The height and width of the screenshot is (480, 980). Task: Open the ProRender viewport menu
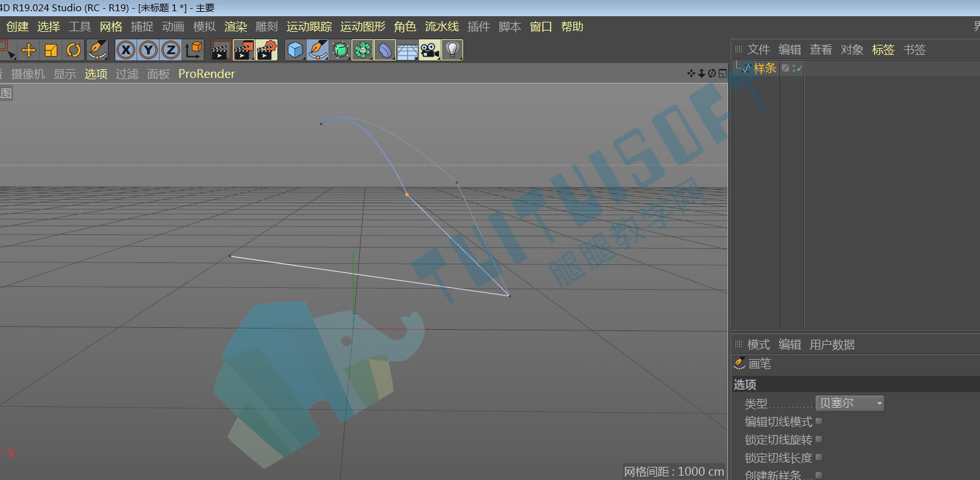pos(206,74)
